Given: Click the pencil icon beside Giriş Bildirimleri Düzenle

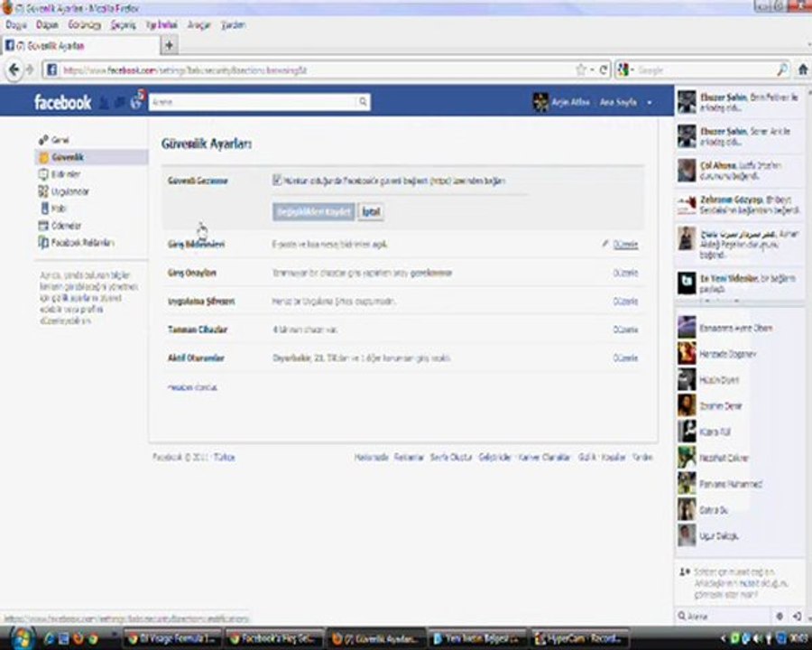Looking at the screenshot, I should 604,244.
